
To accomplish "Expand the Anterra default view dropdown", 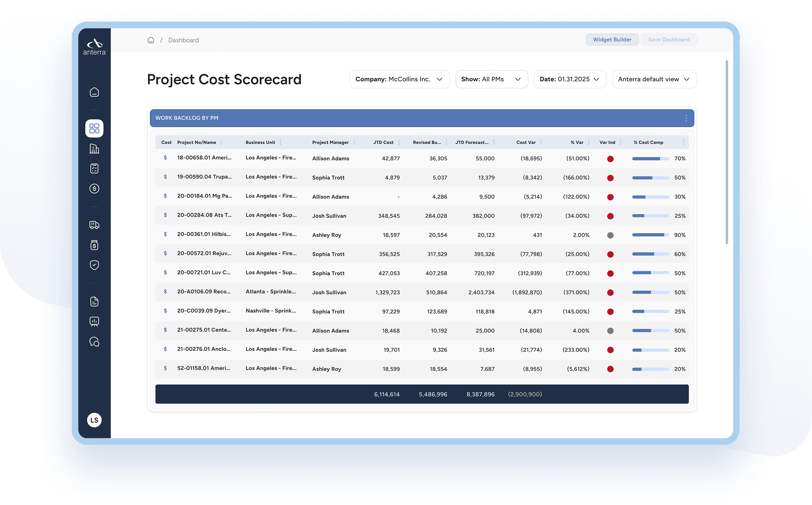I will coord(654,79).
